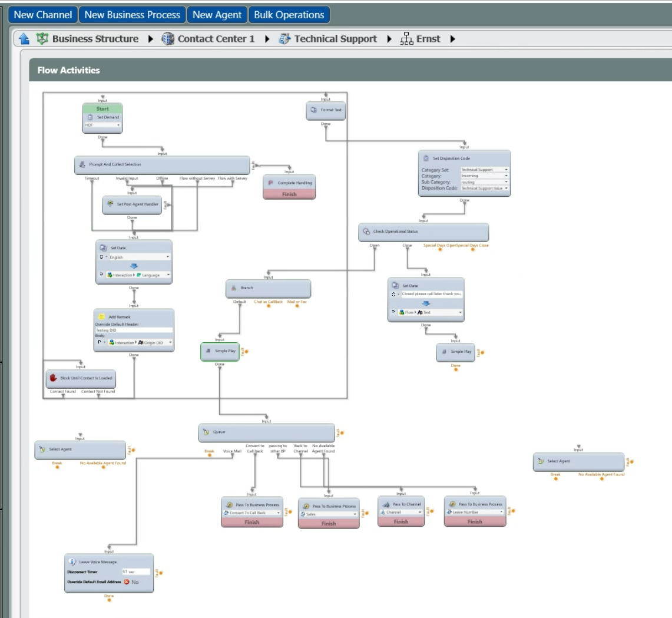
Task: Click the Add Remark sticky note icon
Action: (x=101, y=316)
